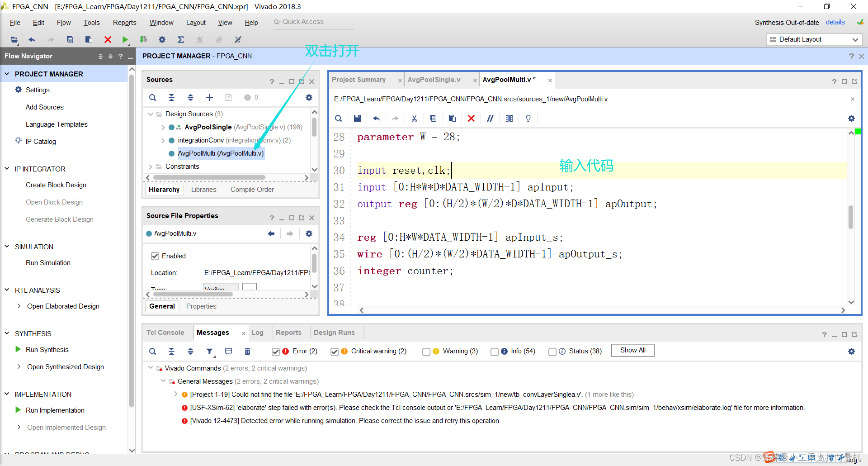Click the red X cancel icon in the main toolbar
The height and width of the screenshot is (466, 868).
(x=108, y=40)
